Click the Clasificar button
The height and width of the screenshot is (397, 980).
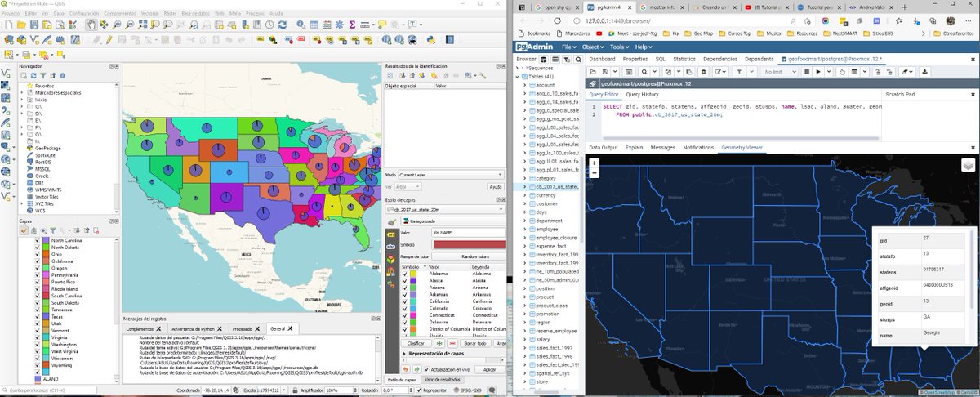point(416,343)
